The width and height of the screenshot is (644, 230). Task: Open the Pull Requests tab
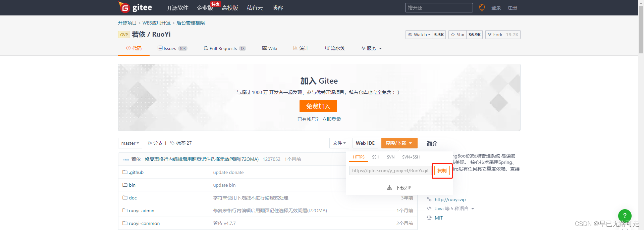(x=225, y=48)
